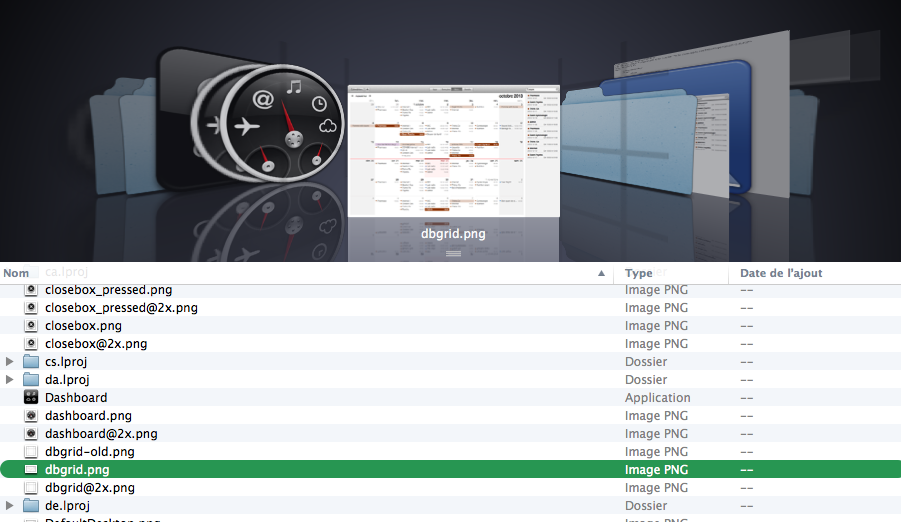Select the dashboard.png file name
This screenshot has height=522, width=901.
pos(88,415)
